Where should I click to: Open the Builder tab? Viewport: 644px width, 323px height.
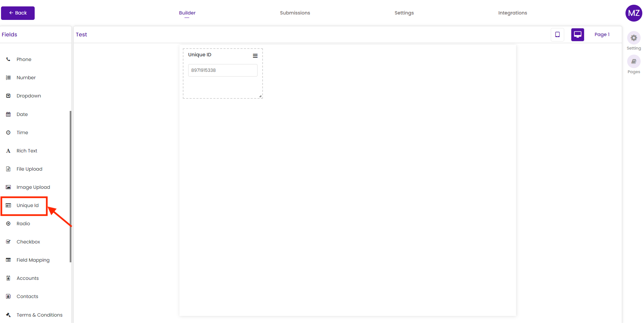click(x=187, y=13)
